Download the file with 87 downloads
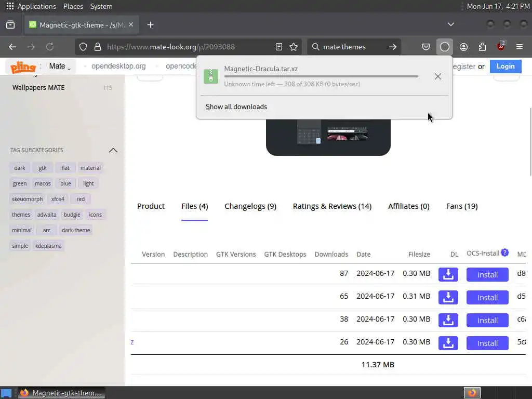The height and width of the screenshot is (399, 532). click(x=448, y=274)
